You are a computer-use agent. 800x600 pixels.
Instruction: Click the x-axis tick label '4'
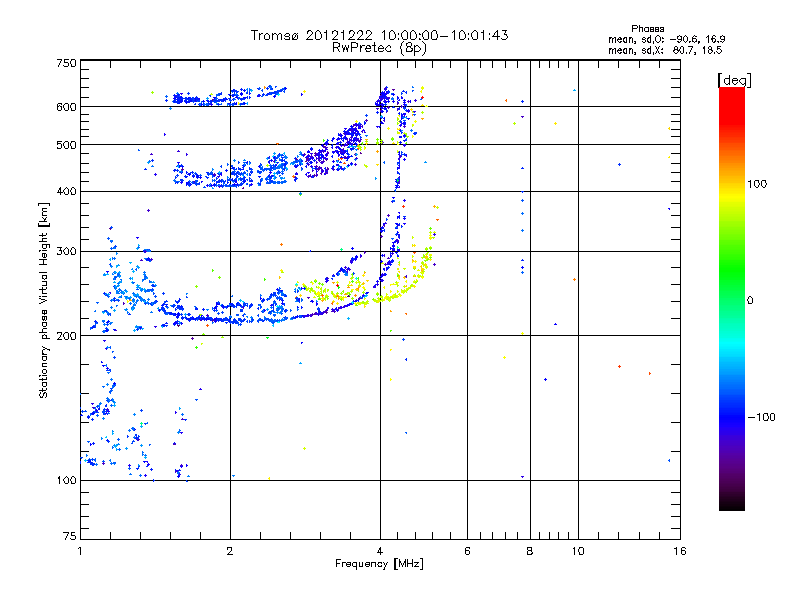click(380, 551)
